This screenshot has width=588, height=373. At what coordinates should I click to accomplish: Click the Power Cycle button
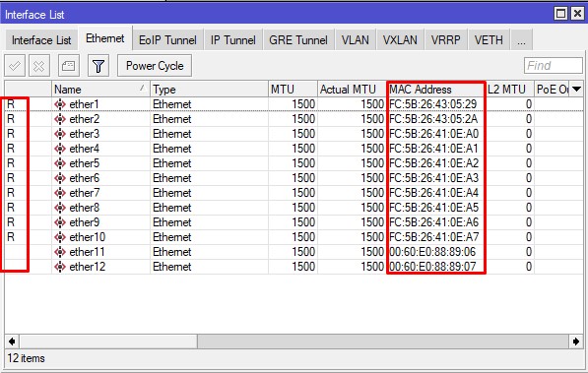coord(155,66)
